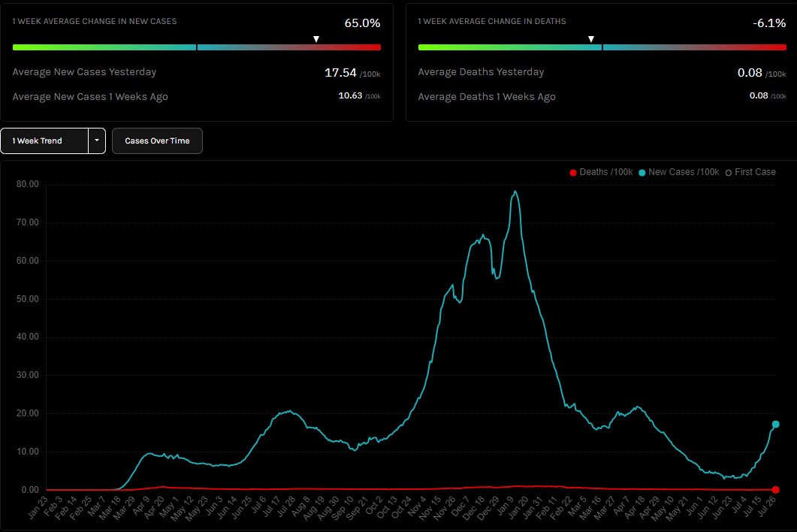Open the '1 Week Trend' selector
Image resolution: width=797 pixels, height=532 pixels.
click(44, 141)
